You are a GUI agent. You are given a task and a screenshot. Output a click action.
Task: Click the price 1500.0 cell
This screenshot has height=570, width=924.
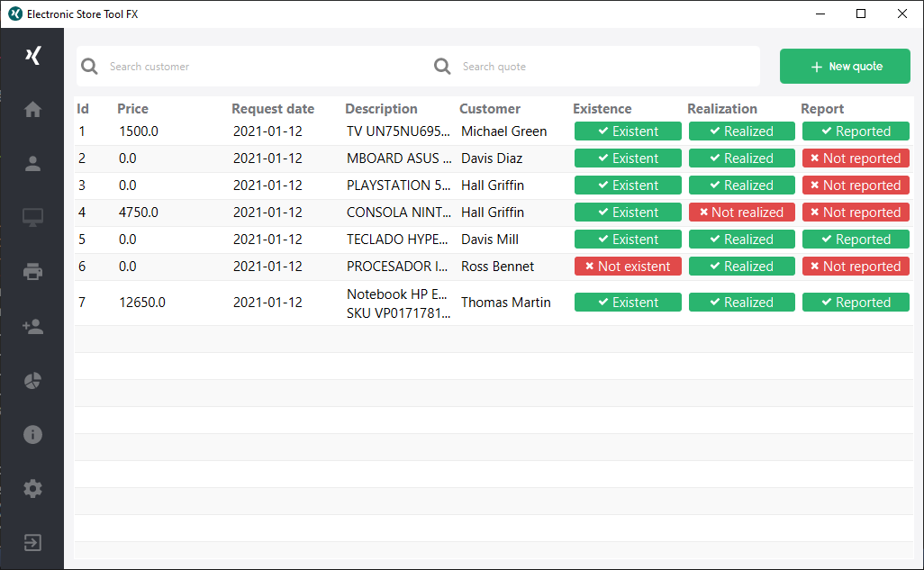click(x=139, y=131)
